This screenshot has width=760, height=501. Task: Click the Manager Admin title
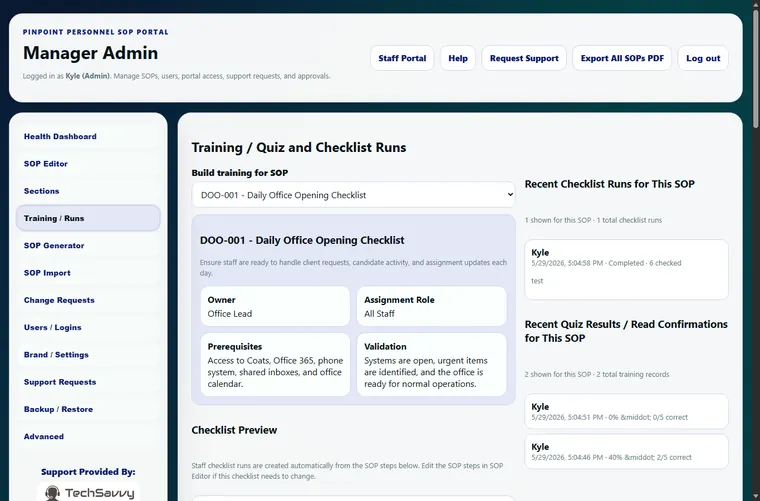[x=91, y=53]
